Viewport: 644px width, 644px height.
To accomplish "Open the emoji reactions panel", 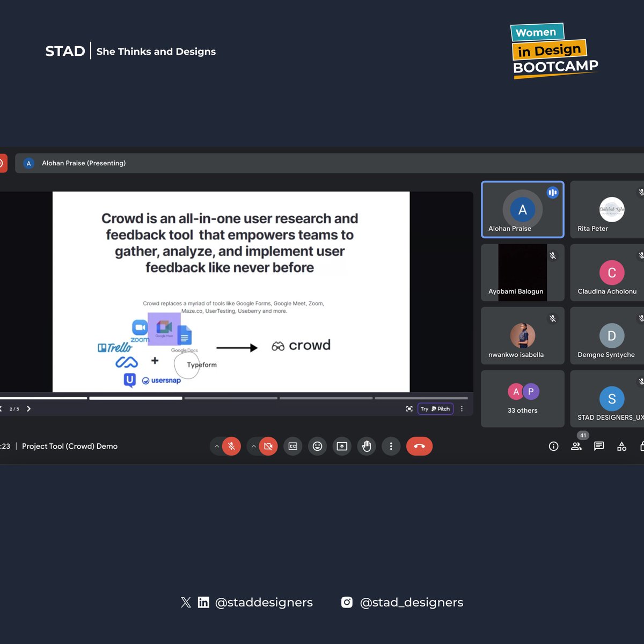I will tap(317, 446).
